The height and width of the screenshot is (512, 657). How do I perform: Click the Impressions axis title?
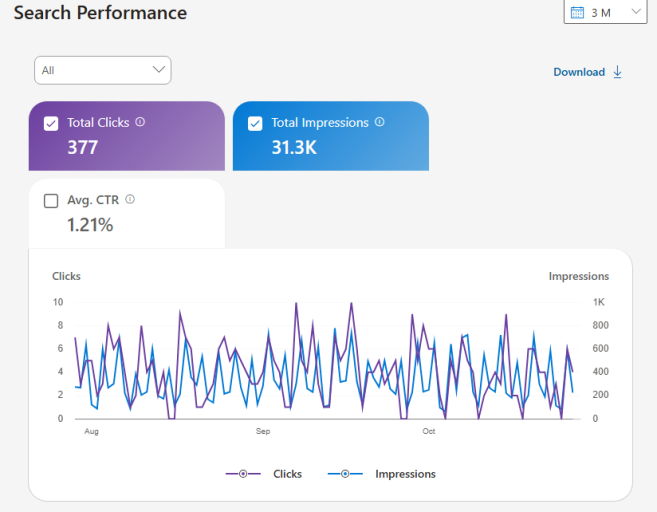tap(579, 276)
